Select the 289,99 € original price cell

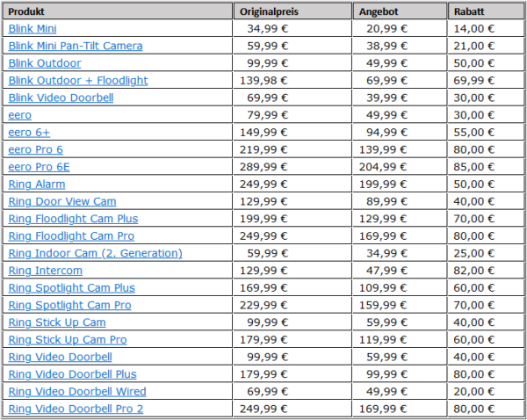(292, 167)
